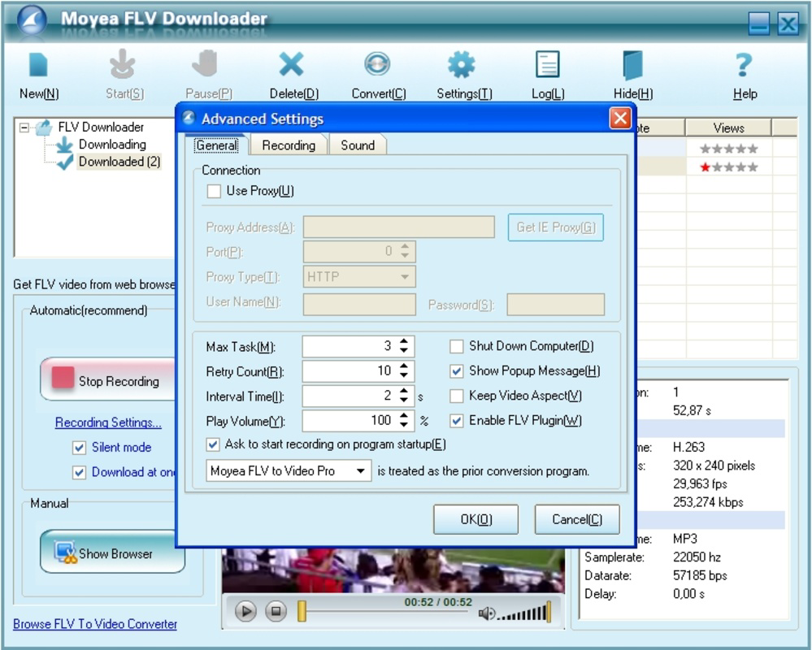Switch to the Sound tab
The width and height of the screenshot is (812, 650).
[358, 145]
